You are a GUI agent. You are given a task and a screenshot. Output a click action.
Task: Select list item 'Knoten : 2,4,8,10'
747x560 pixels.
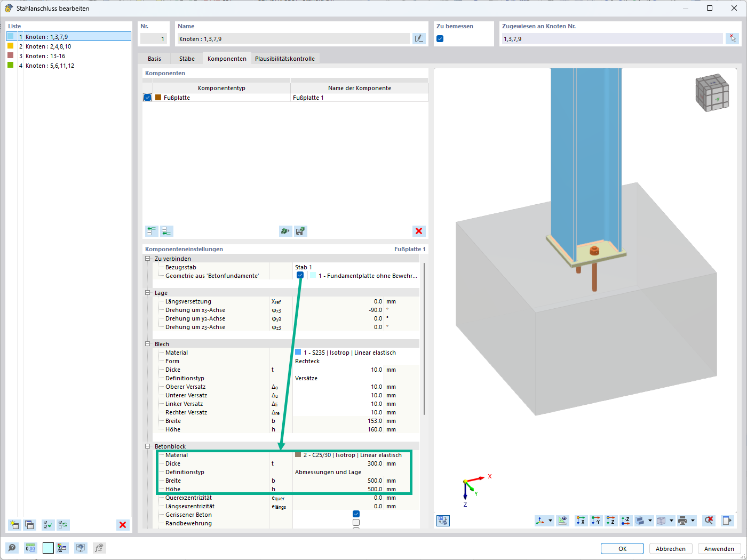click(x=68, y=46)
